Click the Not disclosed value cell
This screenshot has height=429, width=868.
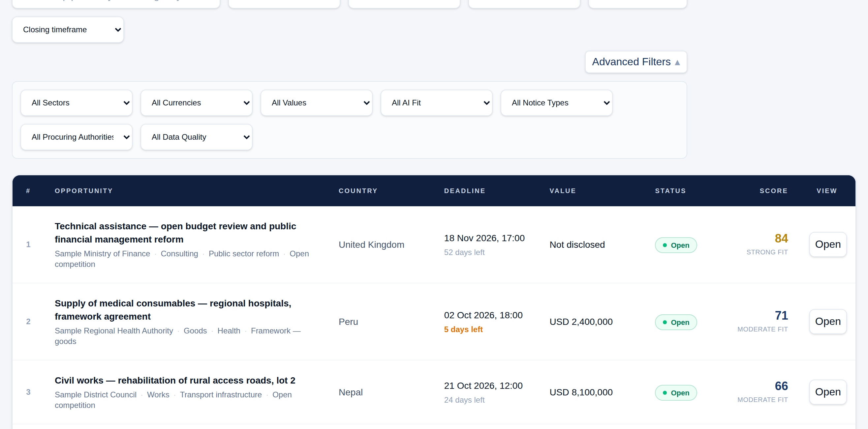click(x=577, y=245)
